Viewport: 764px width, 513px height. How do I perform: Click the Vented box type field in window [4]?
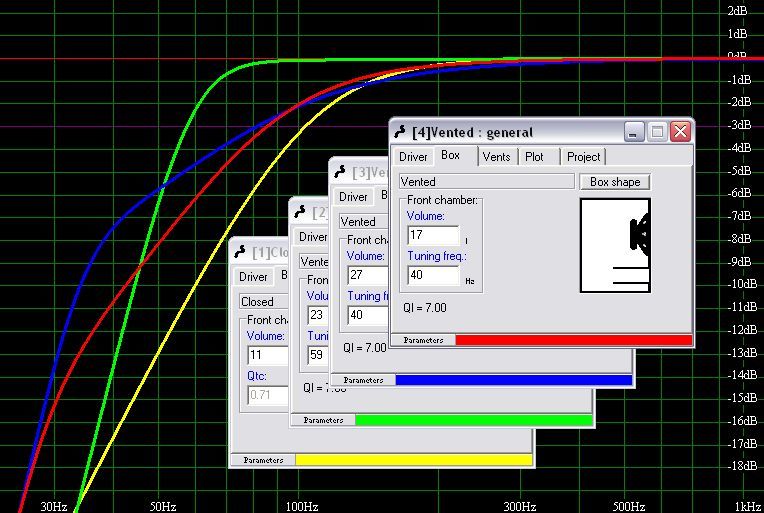(486, 182)
